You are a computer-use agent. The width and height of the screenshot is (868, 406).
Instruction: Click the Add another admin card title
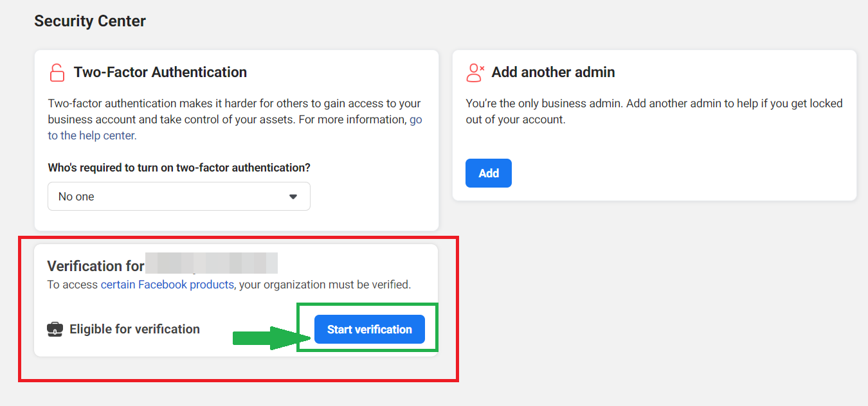tap(553, 73)
